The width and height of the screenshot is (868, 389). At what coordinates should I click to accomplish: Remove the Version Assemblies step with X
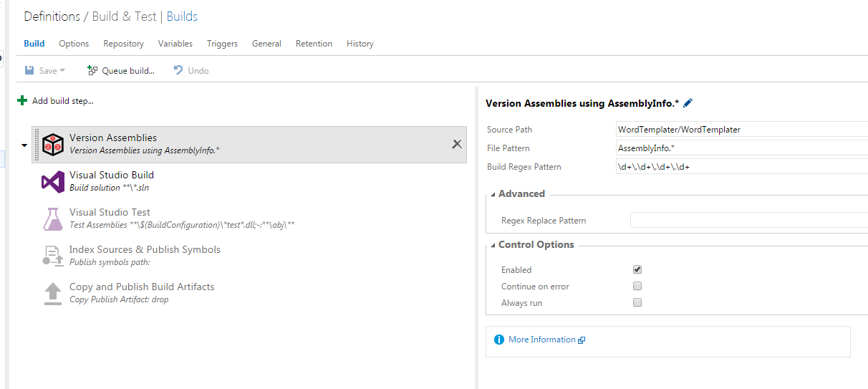coord(457,144)
